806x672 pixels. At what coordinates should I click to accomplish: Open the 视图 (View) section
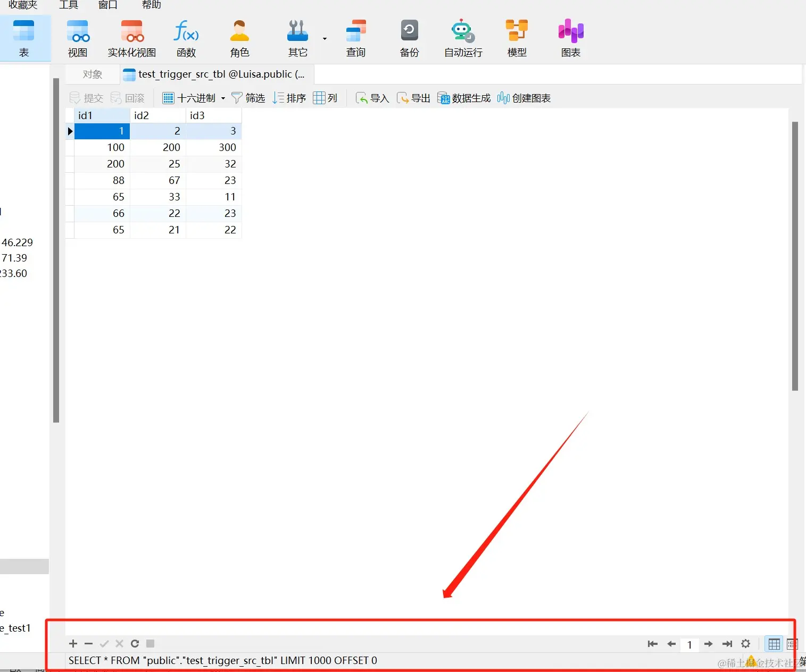pos(78,38)
